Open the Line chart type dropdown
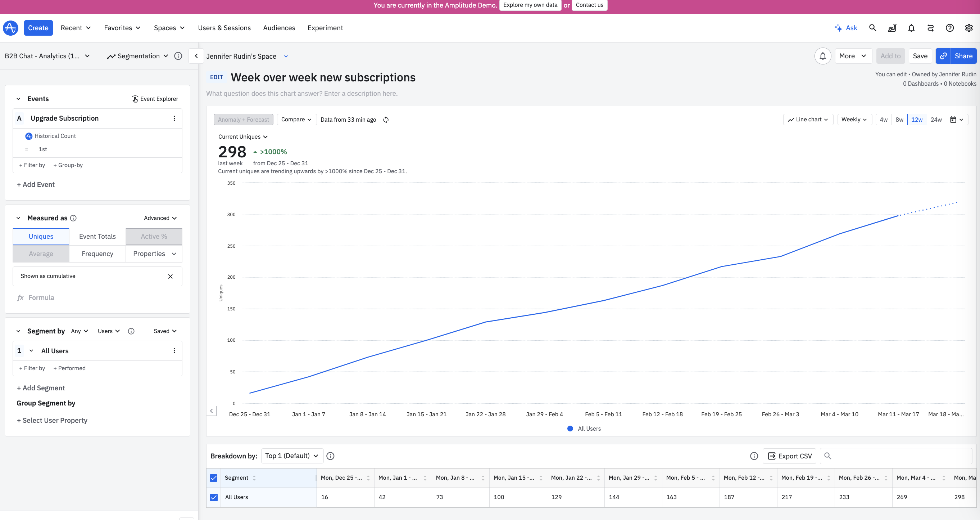Viewport: 980px width, 520px height. [x=808, y=120]
